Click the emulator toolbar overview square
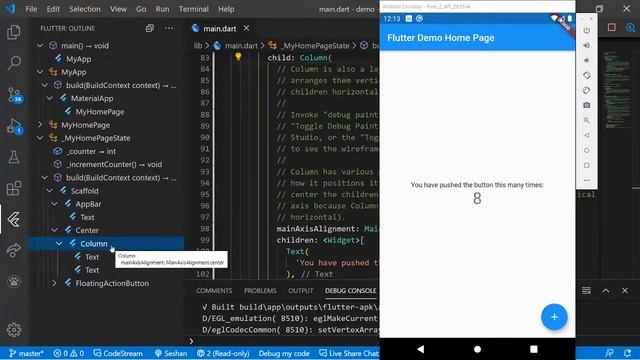 point(587,165)
